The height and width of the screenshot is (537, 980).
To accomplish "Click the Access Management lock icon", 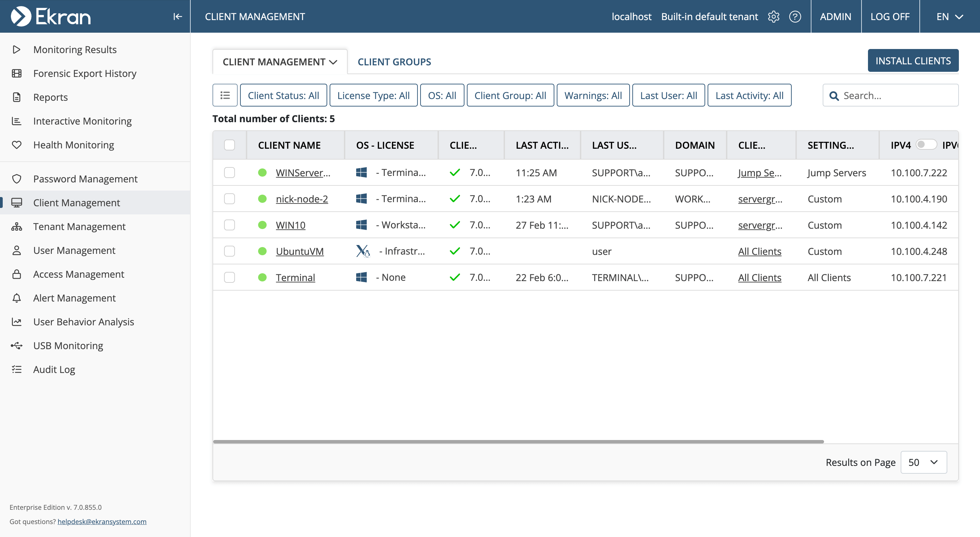I will (x=16, y=274).
